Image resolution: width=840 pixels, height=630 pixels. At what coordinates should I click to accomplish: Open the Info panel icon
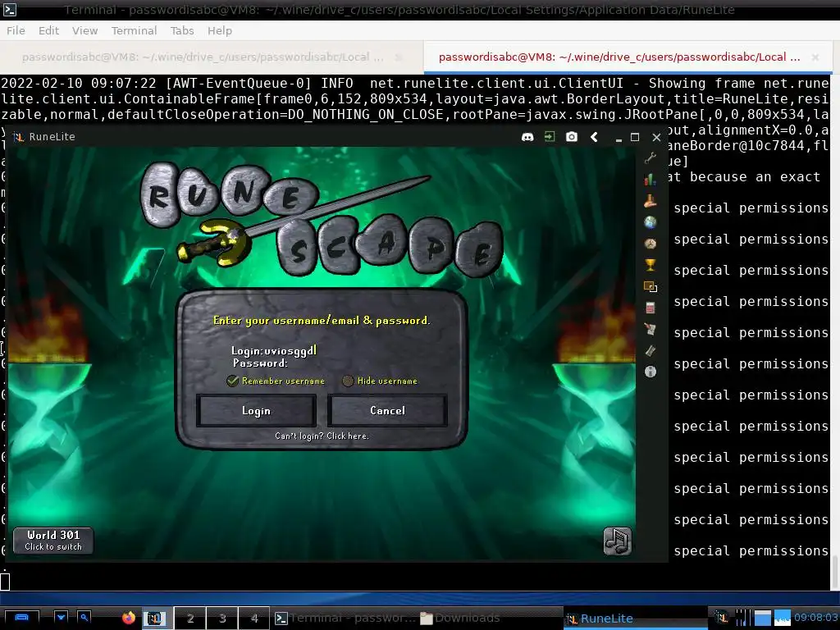[651, 372]
